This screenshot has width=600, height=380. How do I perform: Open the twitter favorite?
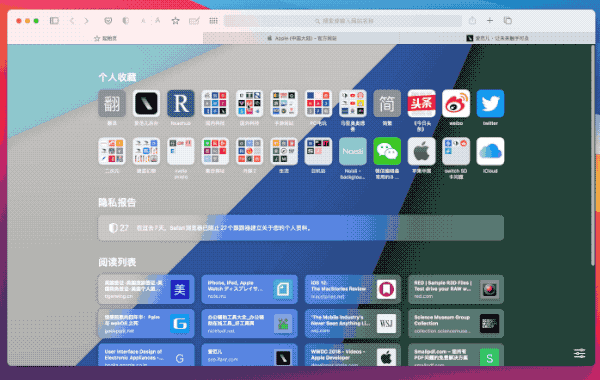click(490, 103)
